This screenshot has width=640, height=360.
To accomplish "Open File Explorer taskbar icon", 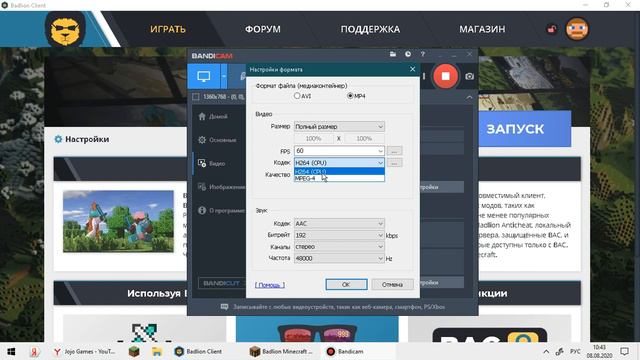I will pyautogui.click(x=157, y=351).
